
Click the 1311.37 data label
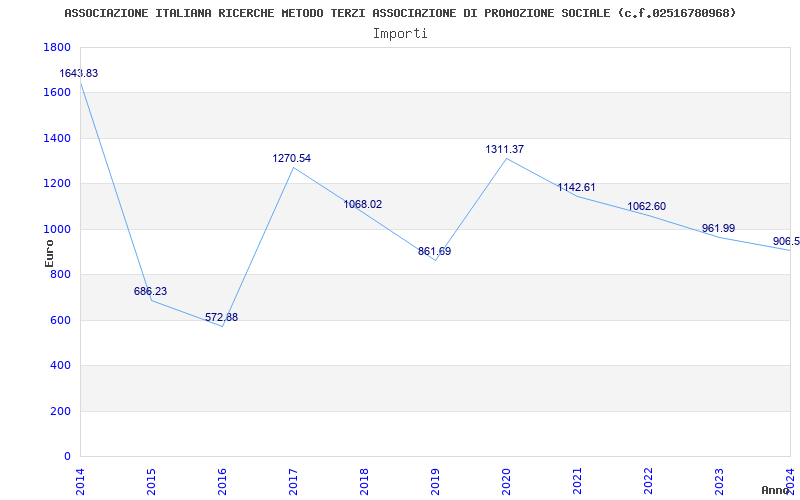coord(505,149)
